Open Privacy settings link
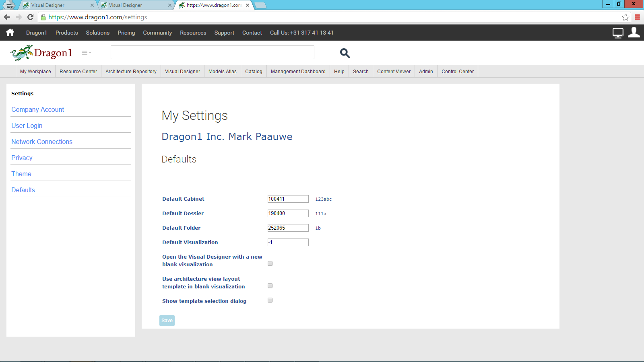Image resolution: width=644 pixels, height=362 pixels. pos(22,158)
